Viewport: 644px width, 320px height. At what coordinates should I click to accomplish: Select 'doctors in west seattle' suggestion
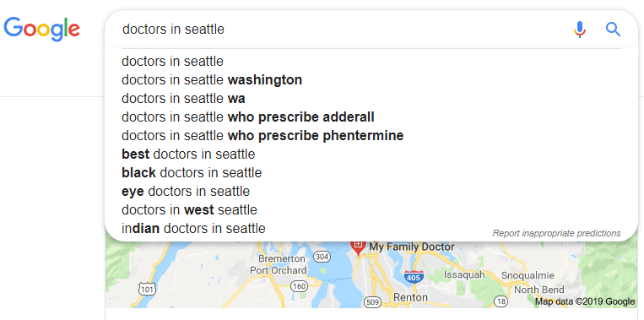(371, 210)
